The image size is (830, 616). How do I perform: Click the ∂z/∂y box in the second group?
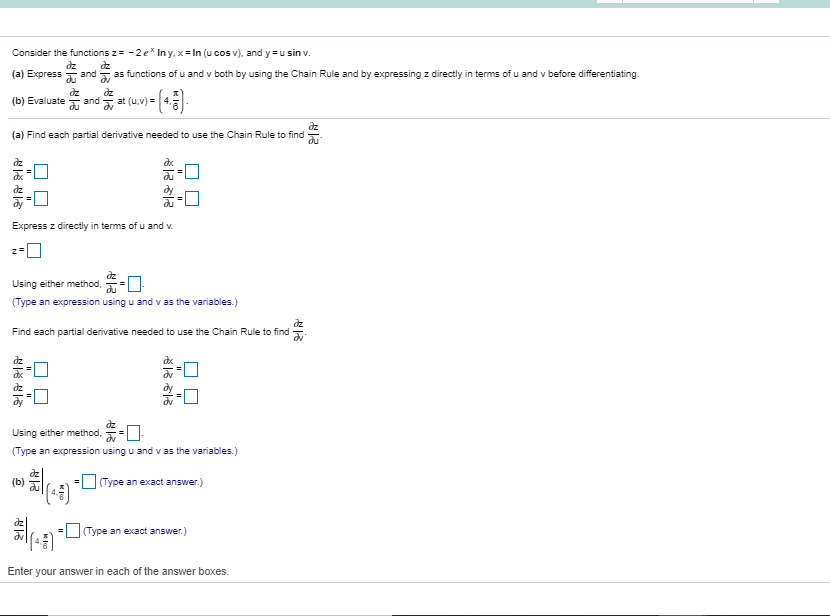(x=42, y=396)
